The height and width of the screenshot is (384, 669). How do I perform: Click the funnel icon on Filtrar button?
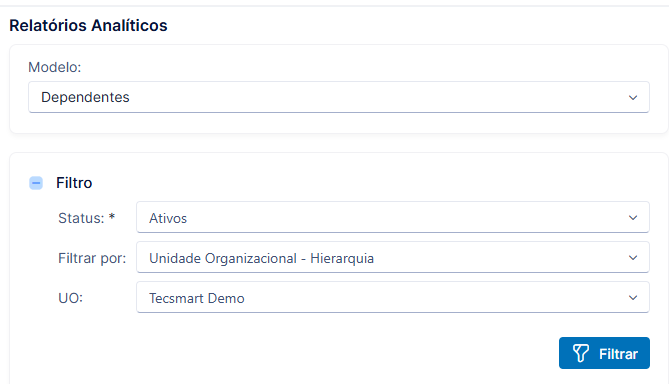click(580, 353)
